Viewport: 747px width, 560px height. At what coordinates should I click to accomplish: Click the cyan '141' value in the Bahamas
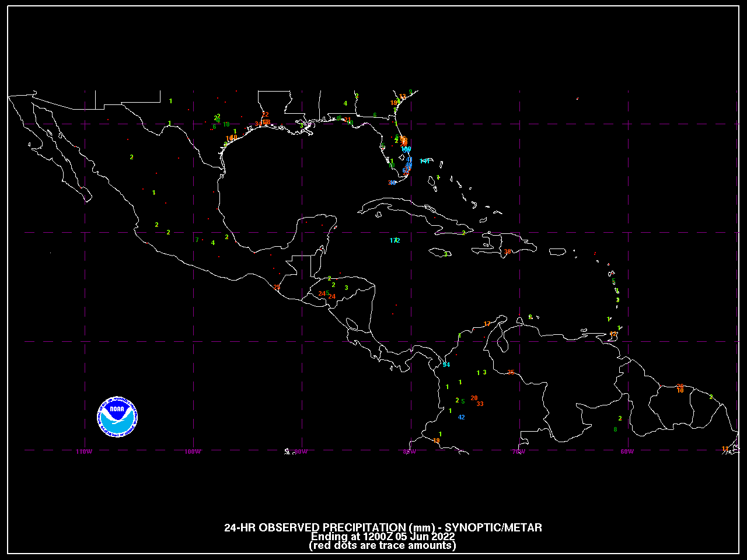424,161
